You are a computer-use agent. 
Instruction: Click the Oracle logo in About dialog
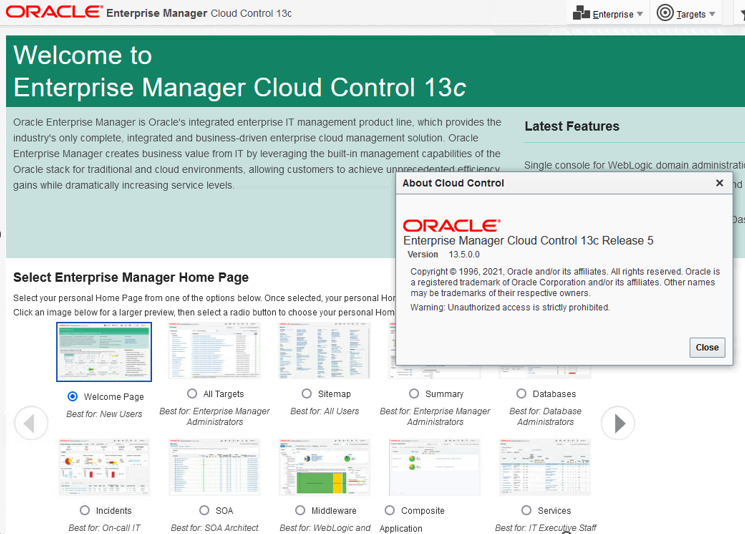tap(451, 225)
